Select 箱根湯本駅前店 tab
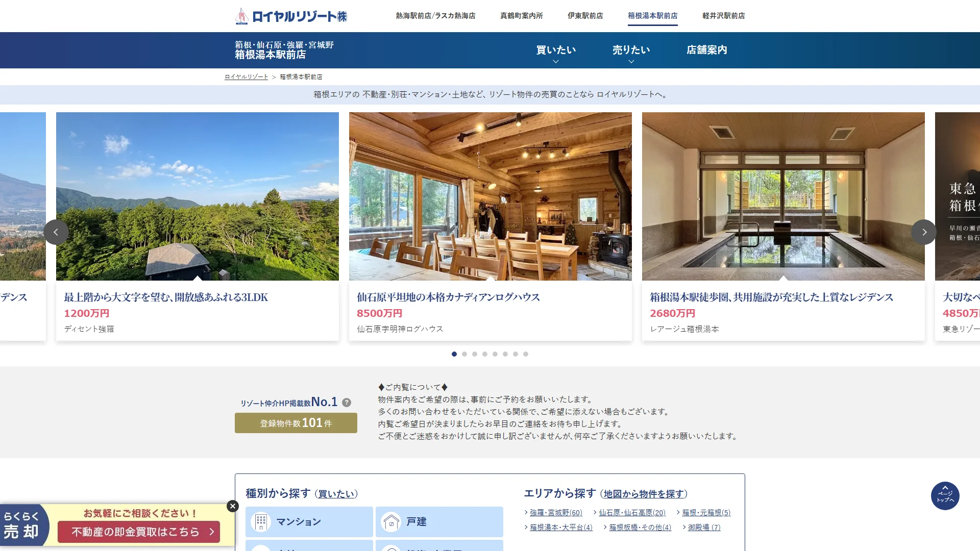Viewport: 980px width, 551px height. [653, 16]
